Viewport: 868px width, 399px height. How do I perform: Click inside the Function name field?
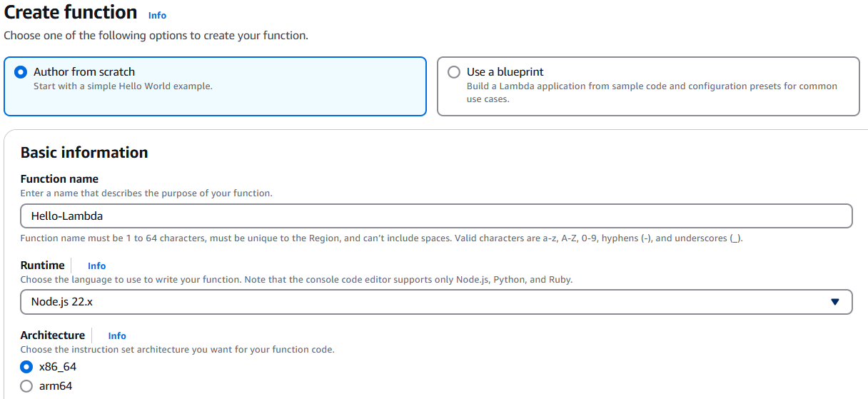(x=436, y=216)
